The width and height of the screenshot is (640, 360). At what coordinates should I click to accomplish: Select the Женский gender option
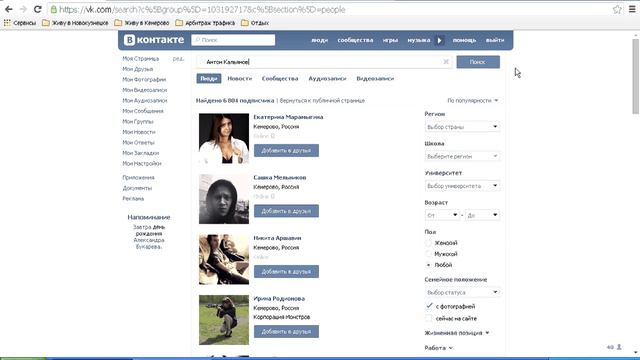(428, 243)
